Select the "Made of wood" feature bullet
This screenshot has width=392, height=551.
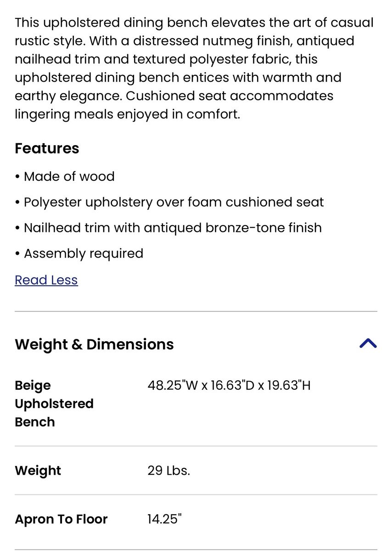pos(69,176)
